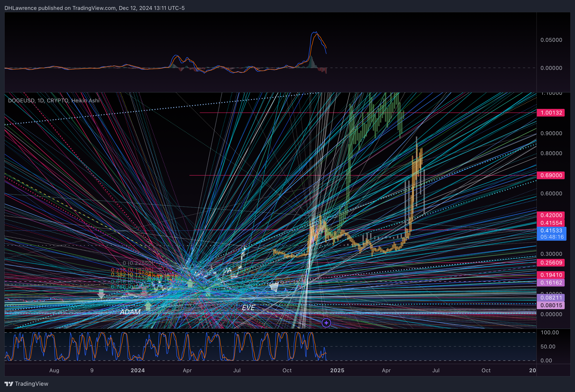
Task: Click the TradingView logo icon at bottom
Action: (x=9, y=384)
